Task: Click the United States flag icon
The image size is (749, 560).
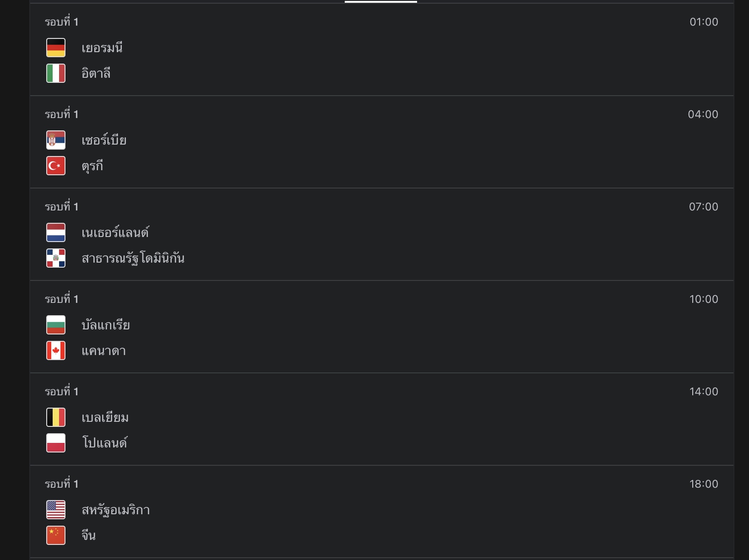Action: pyautogui.click(x=56, y=510)
